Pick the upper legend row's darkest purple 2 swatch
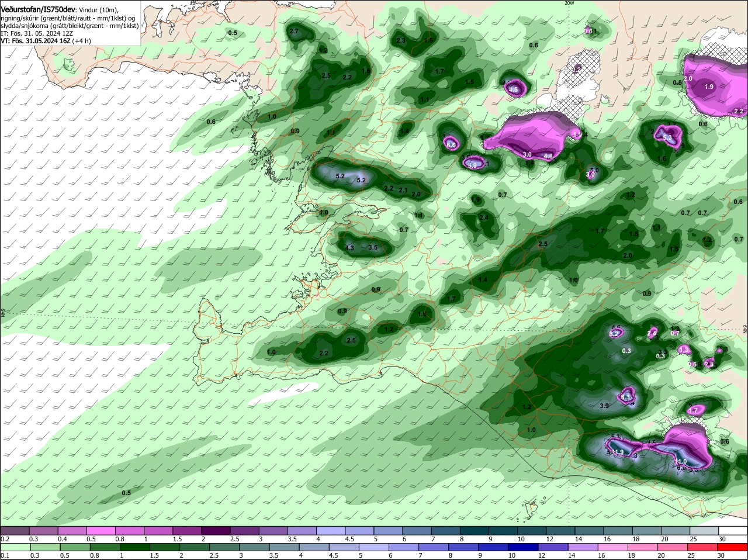 click(x=216, y=531)
